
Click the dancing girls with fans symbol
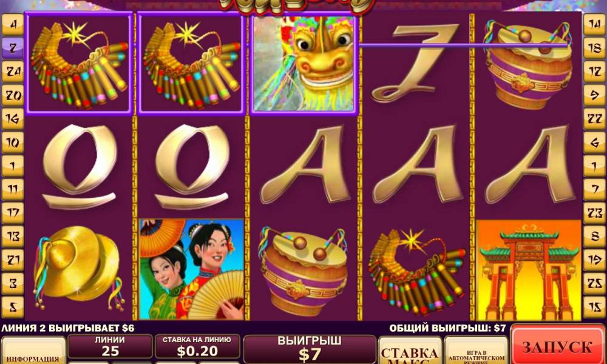[192, 269]
